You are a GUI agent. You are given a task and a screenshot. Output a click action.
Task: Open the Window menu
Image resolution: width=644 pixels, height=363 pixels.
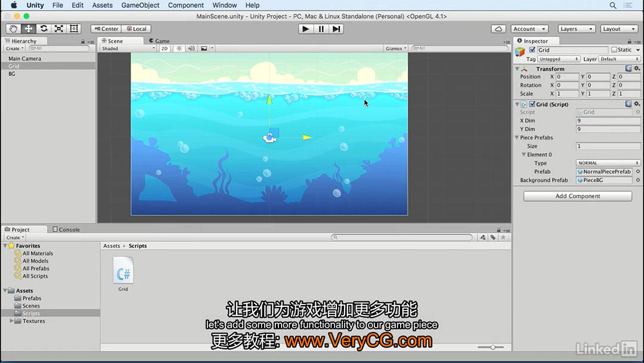(224, 5)
